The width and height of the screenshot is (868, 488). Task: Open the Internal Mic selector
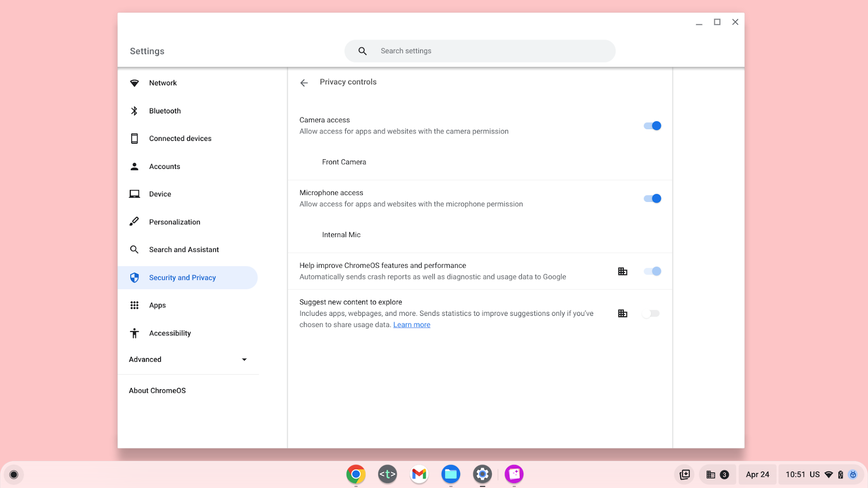341,235
